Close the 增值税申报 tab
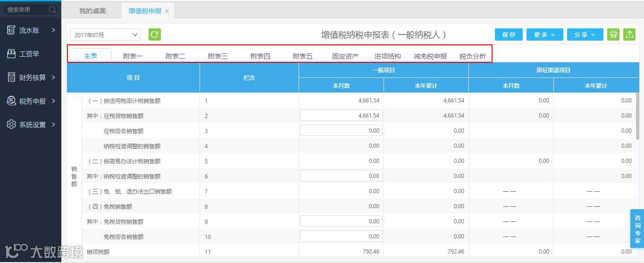This screenshot has height=263, width=644. pos(167,11)
